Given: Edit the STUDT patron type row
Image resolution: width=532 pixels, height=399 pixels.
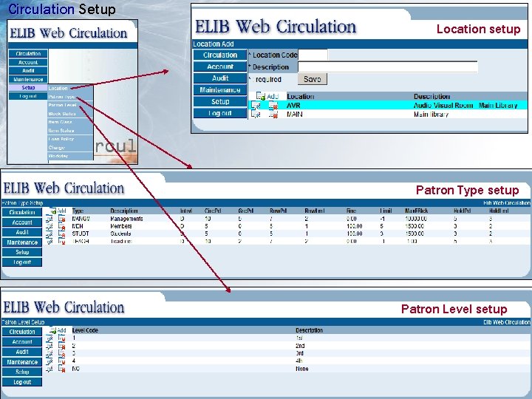Looking at the screenshot, I should (x=50, y=233).
